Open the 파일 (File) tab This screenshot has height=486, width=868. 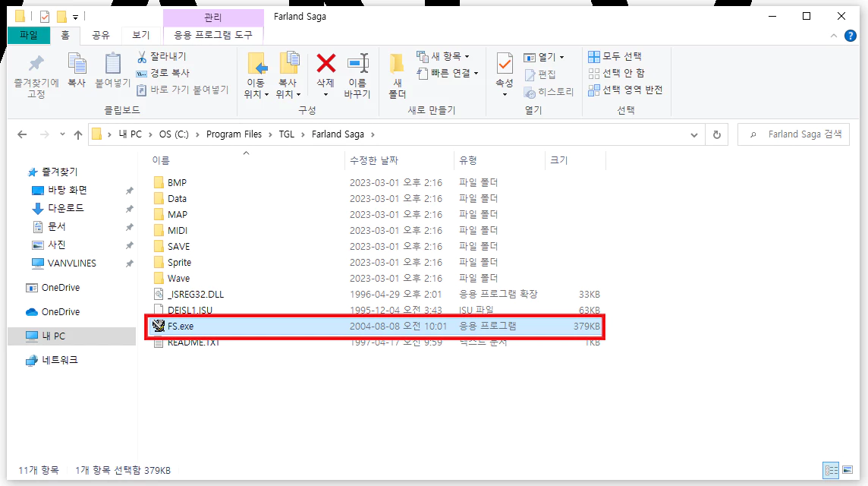29,35
